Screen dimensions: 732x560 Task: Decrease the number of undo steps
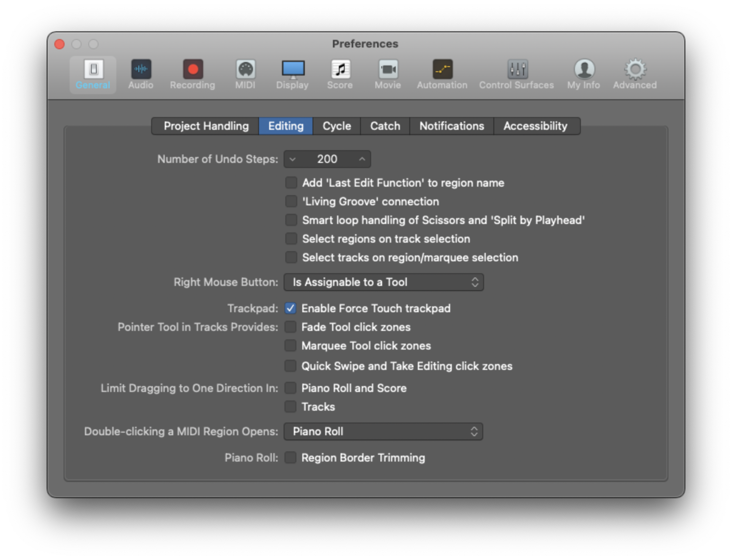coord(293,159)
